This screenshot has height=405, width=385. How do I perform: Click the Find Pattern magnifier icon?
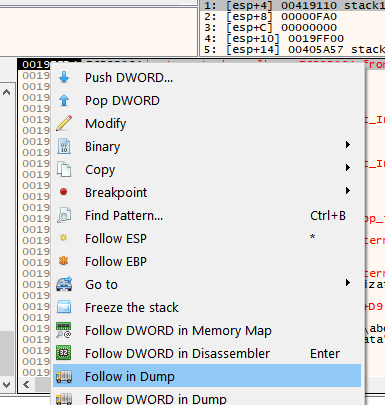[x=64, y=215]
